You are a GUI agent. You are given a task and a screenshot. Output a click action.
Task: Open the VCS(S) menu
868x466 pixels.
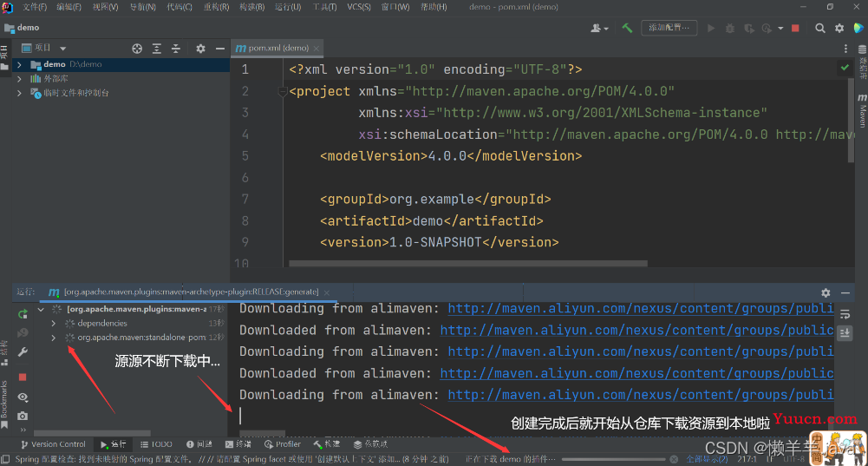point(359,7)
